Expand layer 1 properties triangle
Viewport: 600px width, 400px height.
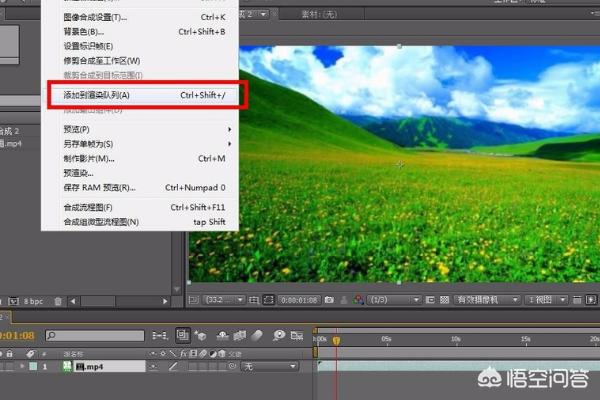coord(22,366)
